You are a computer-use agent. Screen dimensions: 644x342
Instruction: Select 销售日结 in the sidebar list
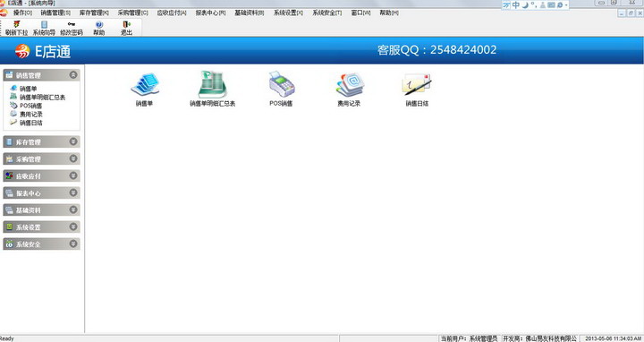click(26, 123)
